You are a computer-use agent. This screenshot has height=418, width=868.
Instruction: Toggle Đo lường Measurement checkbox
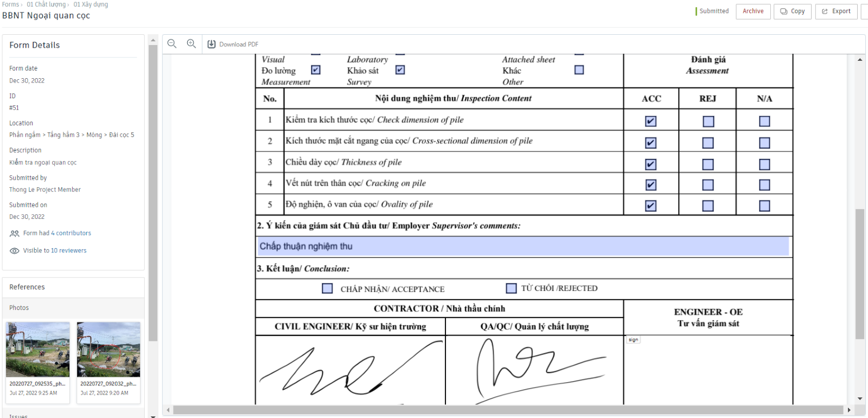click(x=316, y=70)
